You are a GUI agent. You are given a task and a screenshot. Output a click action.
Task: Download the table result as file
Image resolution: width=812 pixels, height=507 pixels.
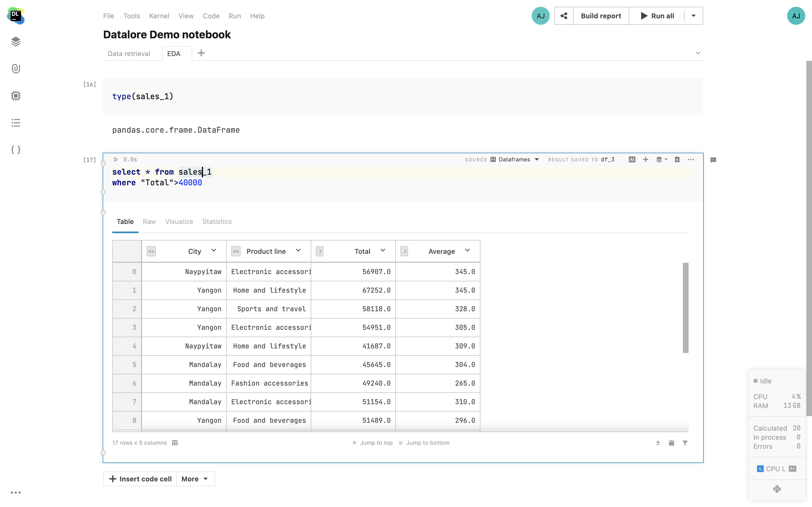658,443
